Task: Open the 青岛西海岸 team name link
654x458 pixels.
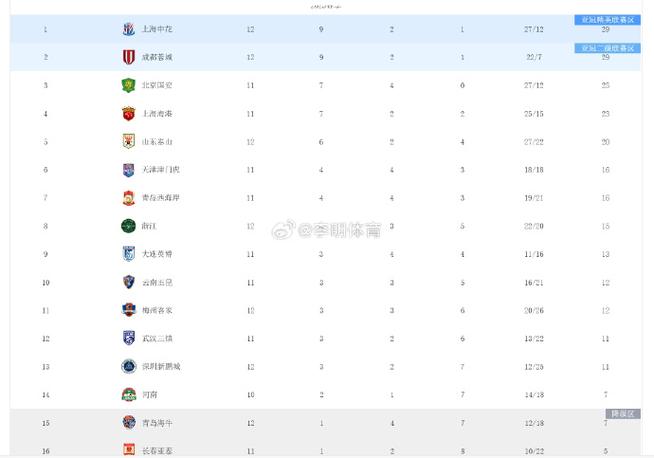Action: (161, 198)
